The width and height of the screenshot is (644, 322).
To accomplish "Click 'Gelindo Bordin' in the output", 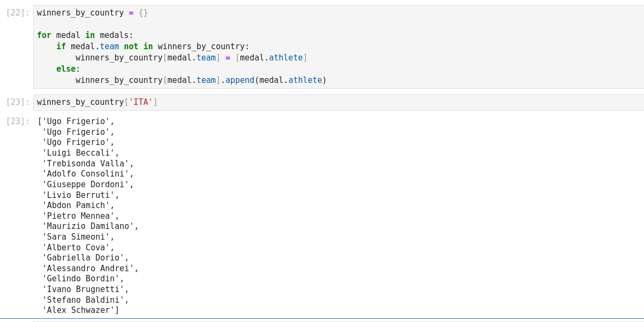I will pos(82,279).
